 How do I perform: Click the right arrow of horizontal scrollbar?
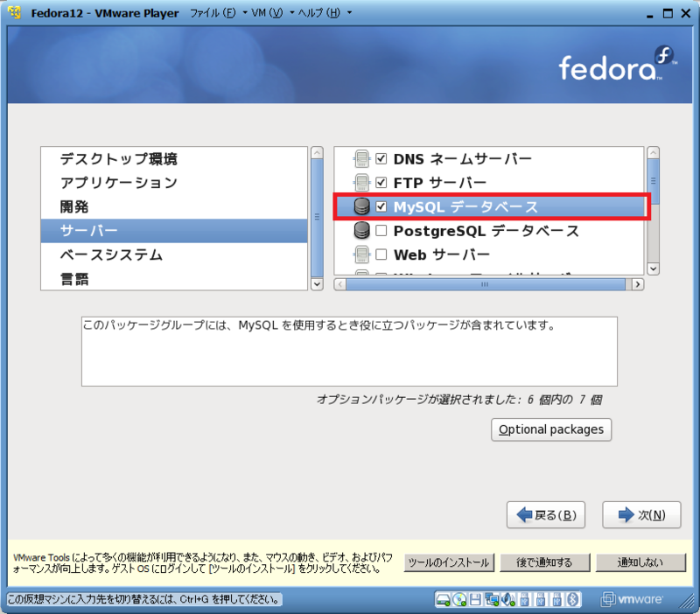[x=636, y=283]
